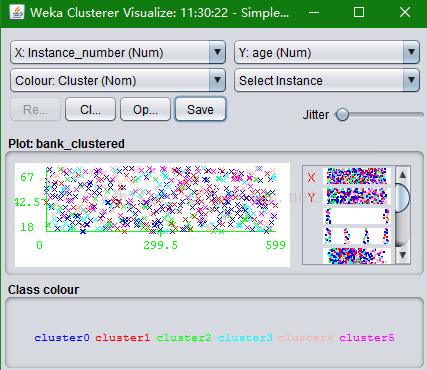Click the Jitter slider handle
Screen dimensions: 427x370
[x=342, y=115]
